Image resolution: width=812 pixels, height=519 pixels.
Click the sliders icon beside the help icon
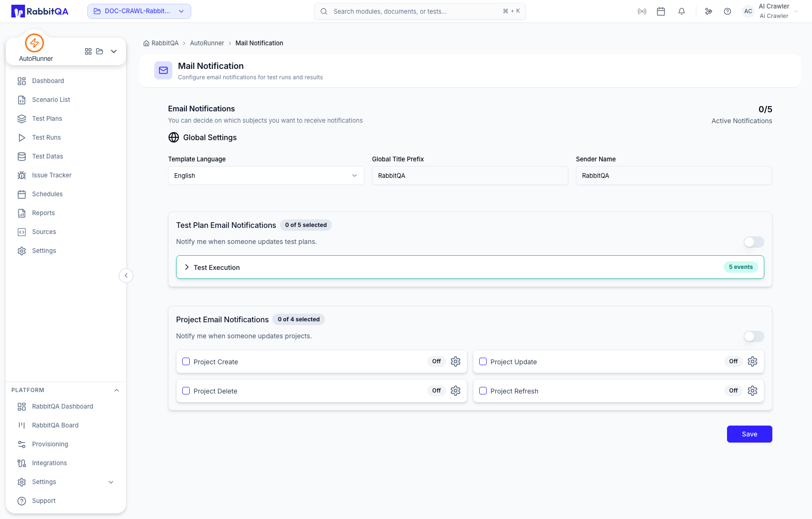(x=709, y=11)
